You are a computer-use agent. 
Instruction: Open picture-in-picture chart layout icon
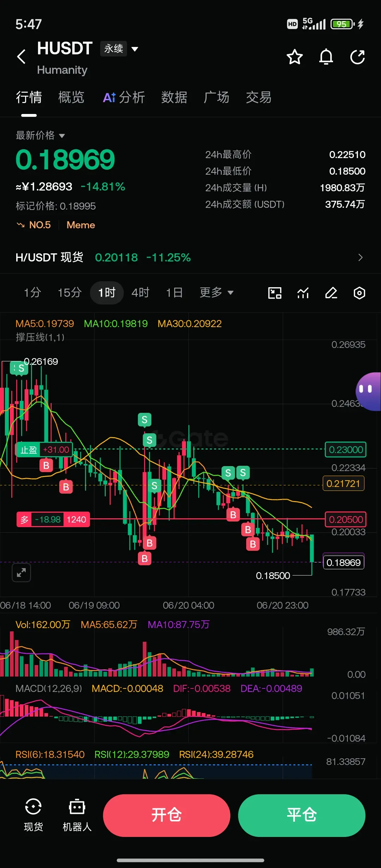(x=275, y=293)
